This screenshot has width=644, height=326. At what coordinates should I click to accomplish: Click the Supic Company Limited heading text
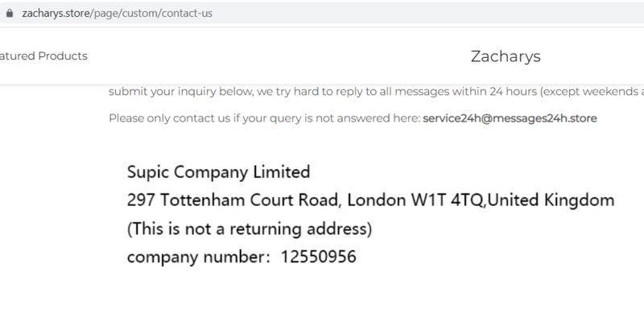coord(218,171)
